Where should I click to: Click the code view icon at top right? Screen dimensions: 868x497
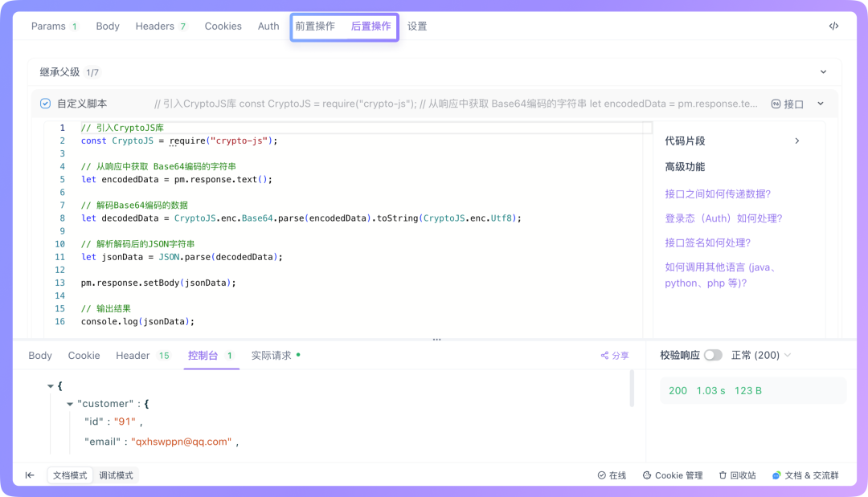(833, 26)
